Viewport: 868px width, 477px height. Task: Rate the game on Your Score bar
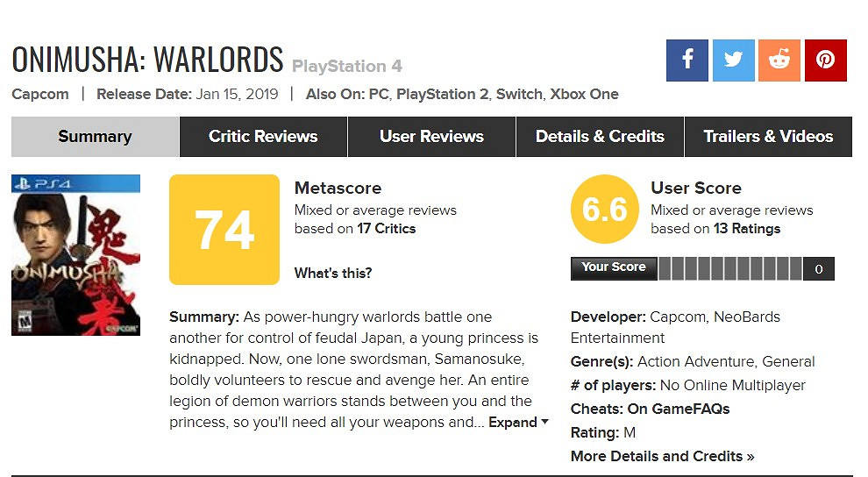point(729,268)
